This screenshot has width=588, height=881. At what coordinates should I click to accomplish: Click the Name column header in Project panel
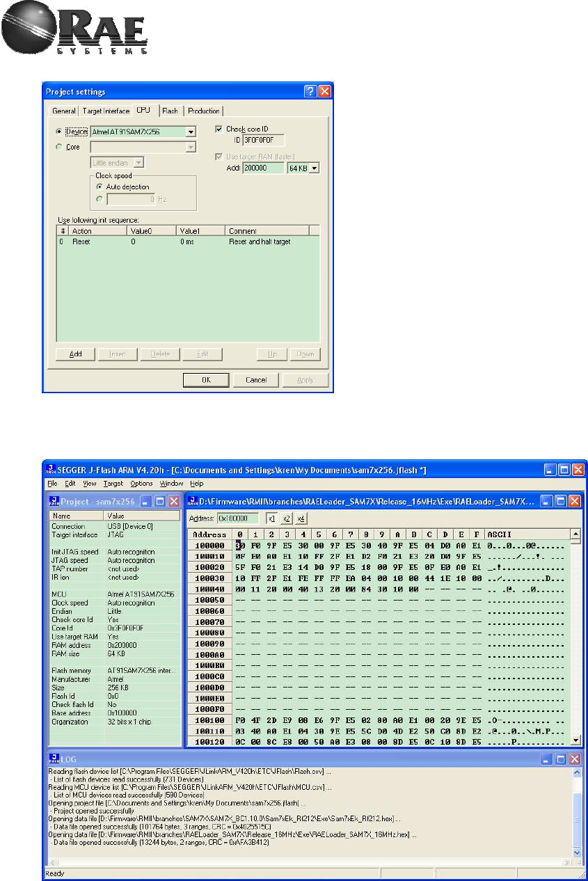click(77, 516)
